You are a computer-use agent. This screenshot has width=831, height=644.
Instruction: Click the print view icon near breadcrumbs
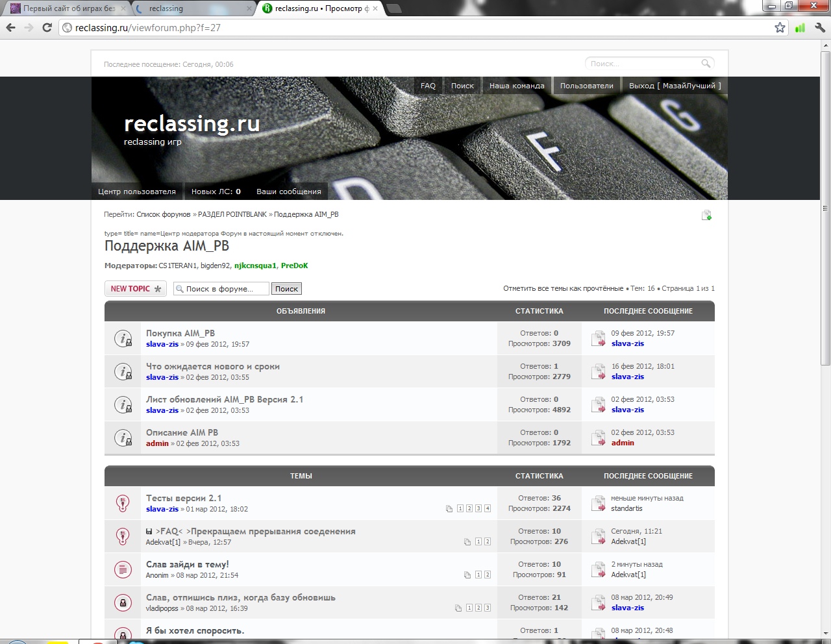click(706, 215)
